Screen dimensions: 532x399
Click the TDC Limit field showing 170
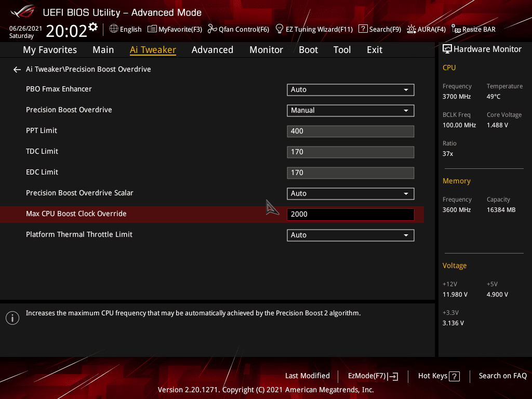351,152
